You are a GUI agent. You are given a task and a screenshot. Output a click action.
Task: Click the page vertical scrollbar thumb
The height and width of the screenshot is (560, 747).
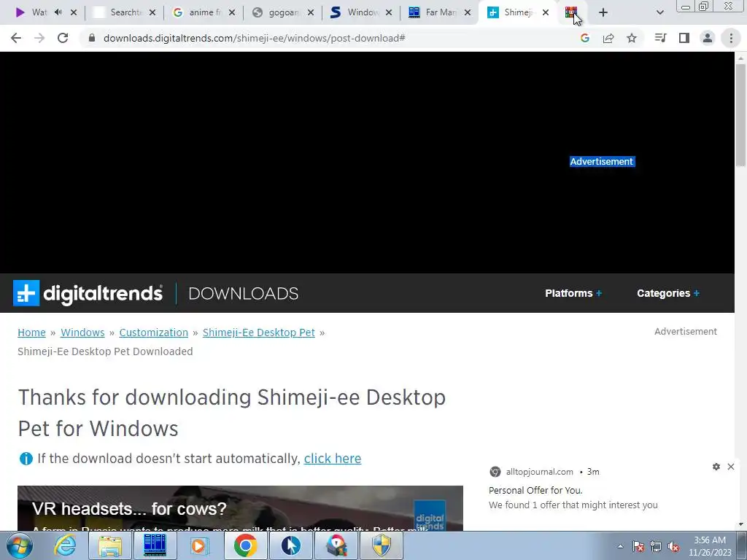click(x=740, y=115)
